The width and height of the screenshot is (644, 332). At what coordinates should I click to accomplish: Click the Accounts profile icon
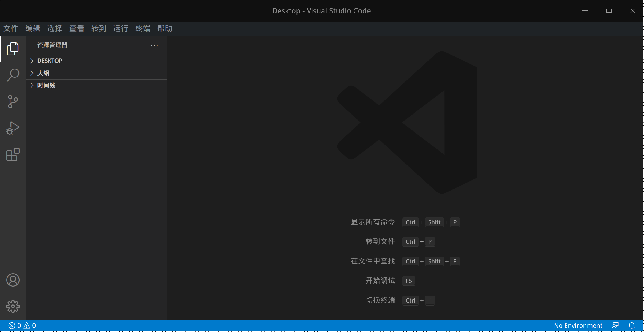13,280
